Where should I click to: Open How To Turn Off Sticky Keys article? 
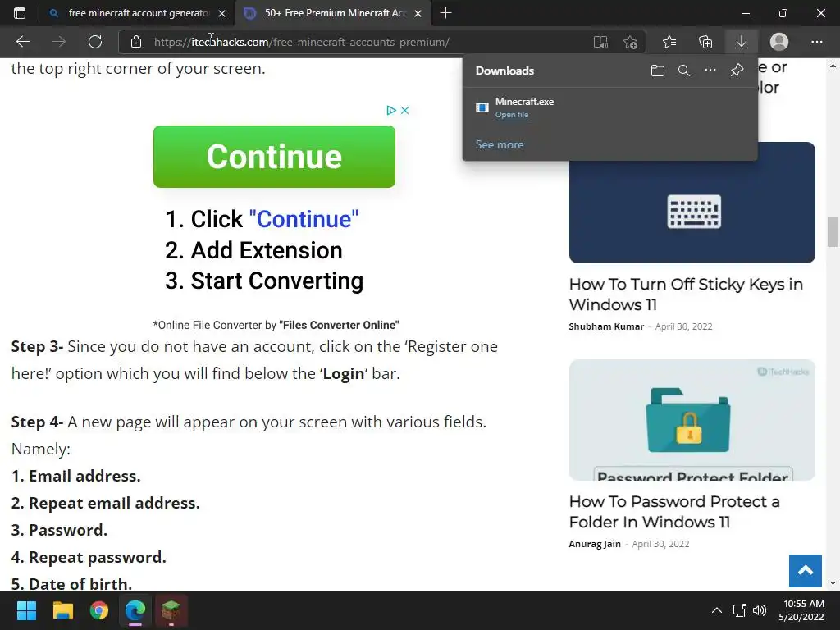[x=686, y=294]
